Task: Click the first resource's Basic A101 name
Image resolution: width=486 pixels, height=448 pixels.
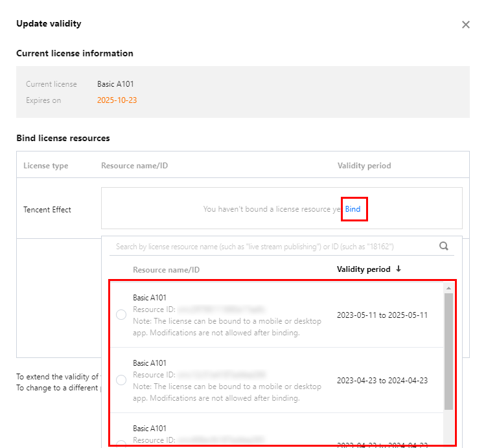Action: pyautogui.click(x=150, y=298)
